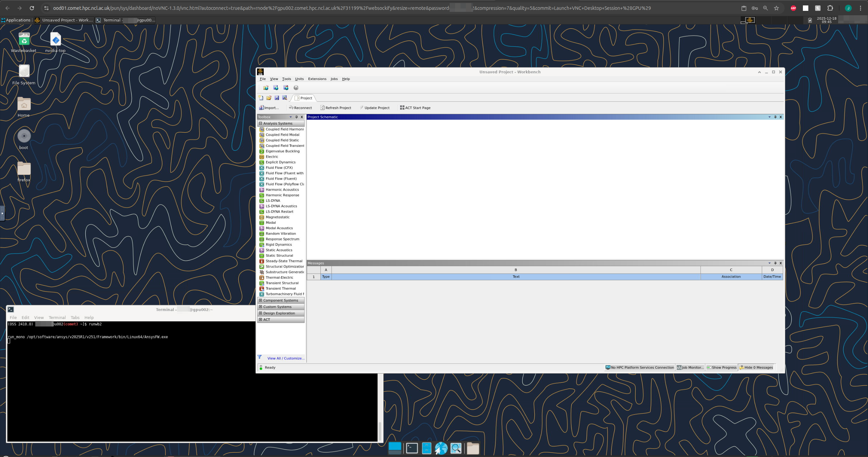The image size is (868, 457).
Task: Toggle Project Schematic panel pin
Action: pyautogui.click(x=775, y=117)
